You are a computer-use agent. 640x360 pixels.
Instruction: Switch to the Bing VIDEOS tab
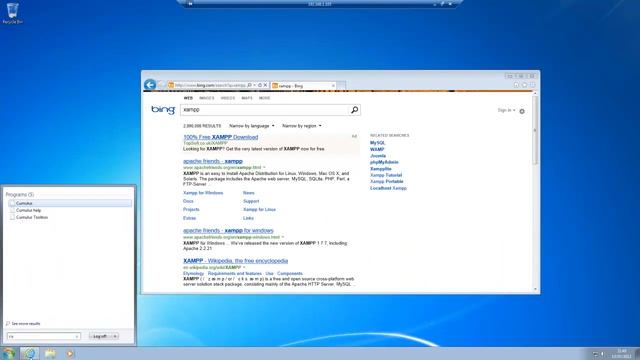[228, 98]
